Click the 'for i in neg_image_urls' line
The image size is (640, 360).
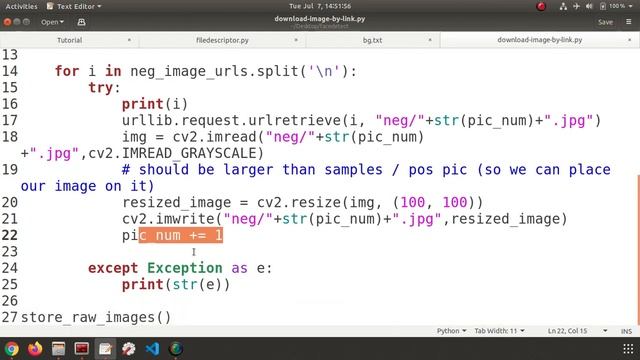206,71
